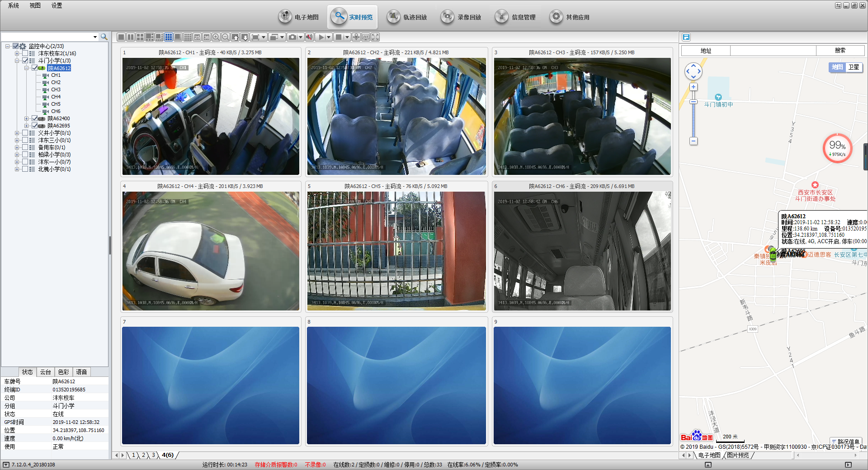Screen dimensions: 868x470
Task: Toggle the muted speaker icon
Action: click(x=309, y=37)
